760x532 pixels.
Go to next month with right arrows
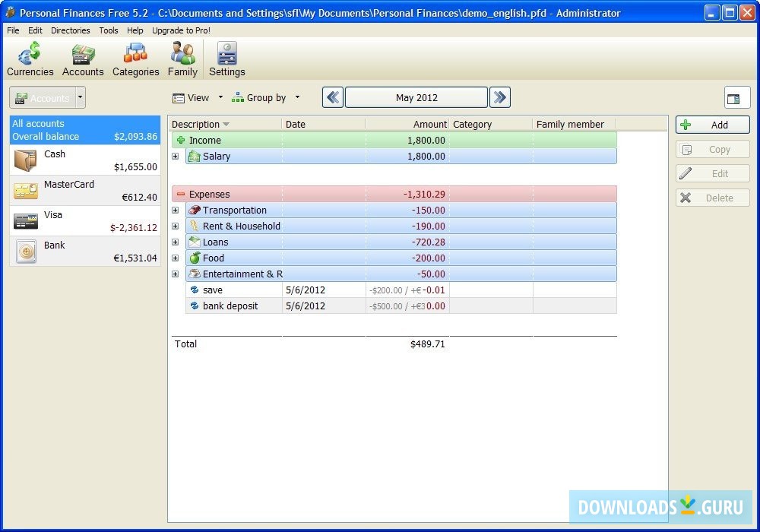coord(499,97)
